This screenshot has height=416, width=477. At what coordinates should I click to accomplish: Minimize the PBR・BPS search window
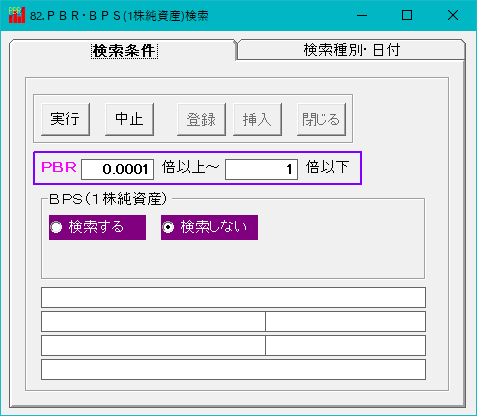[x=362, y=15]
